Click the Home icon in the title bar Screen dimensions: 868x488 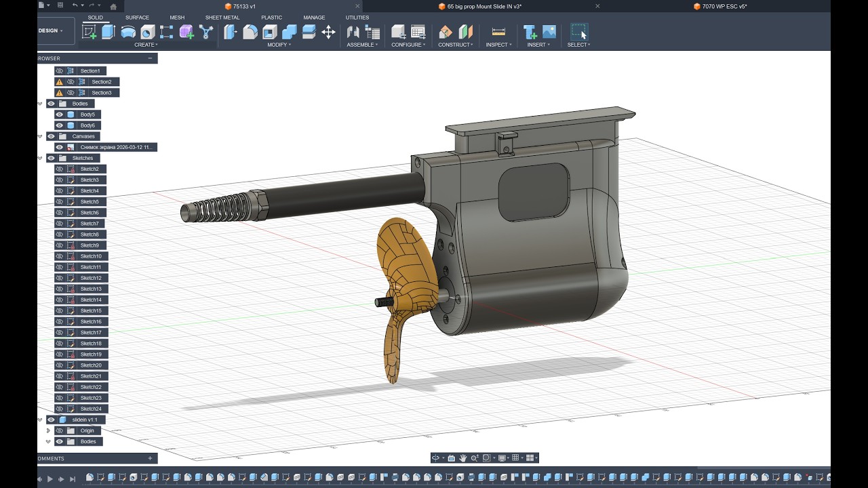(x=113, y=6)
